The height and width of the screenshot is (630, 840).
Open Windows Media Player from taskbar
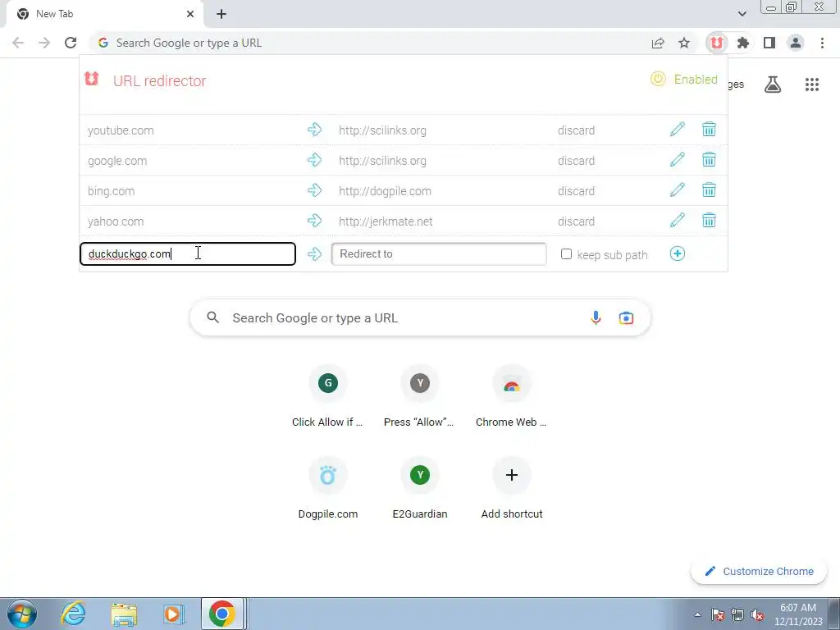coord(174,614)
